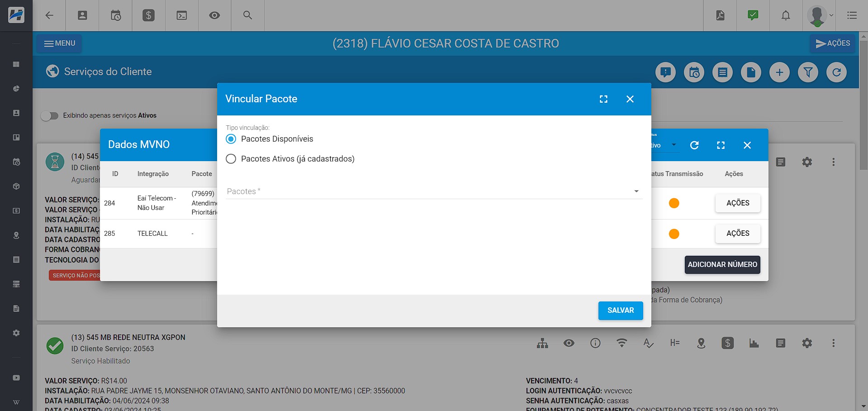The image size is (868, 411).
Task: Go back using the top arrow icon
Action: [49, 15]
